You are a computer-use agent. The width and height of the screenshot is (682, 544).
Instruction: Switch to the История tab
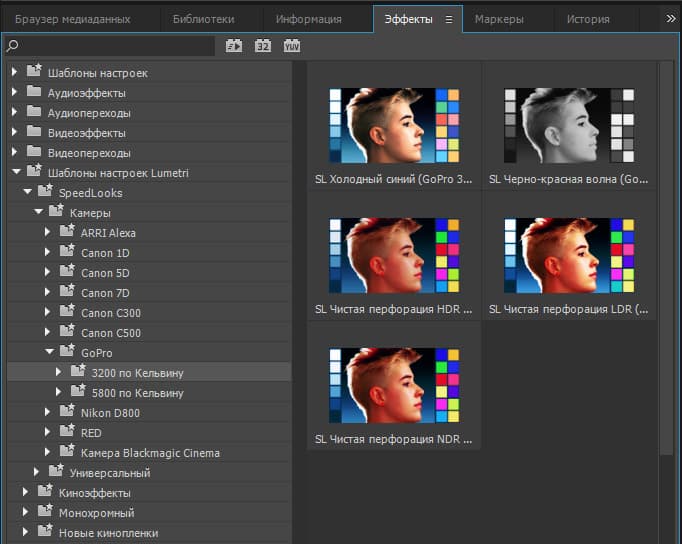coord(588,19)
